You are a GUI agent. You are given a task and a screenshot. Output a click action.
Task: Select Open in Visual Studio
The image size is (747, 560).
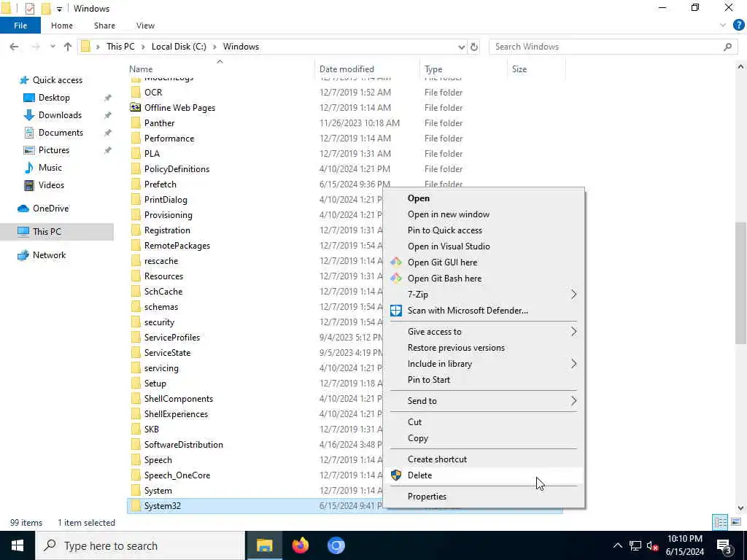coord(485,246)
